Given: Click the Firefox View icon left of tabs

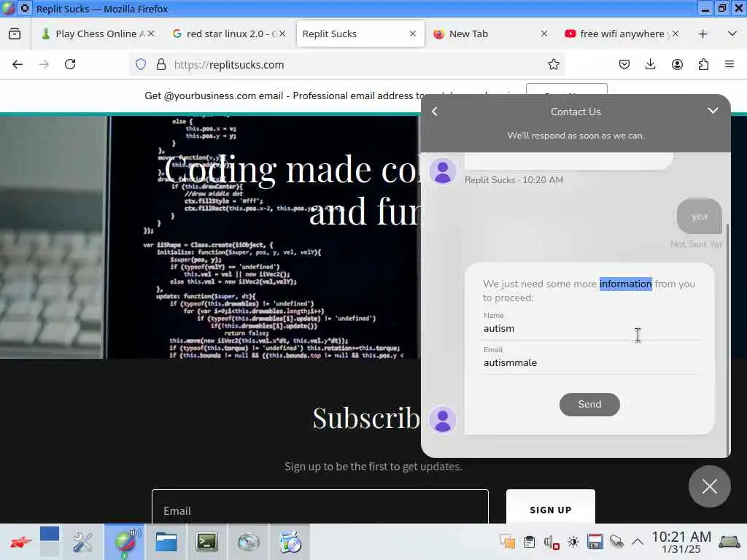Looking at the screenshot, I should (15, 34).
